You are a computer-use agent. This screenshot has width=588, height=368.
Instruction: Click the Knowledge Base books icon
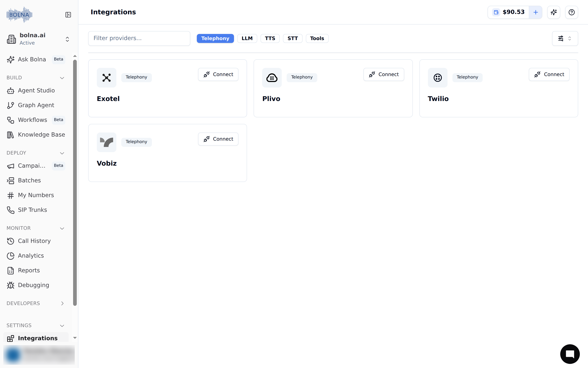[x=10, y=135]
